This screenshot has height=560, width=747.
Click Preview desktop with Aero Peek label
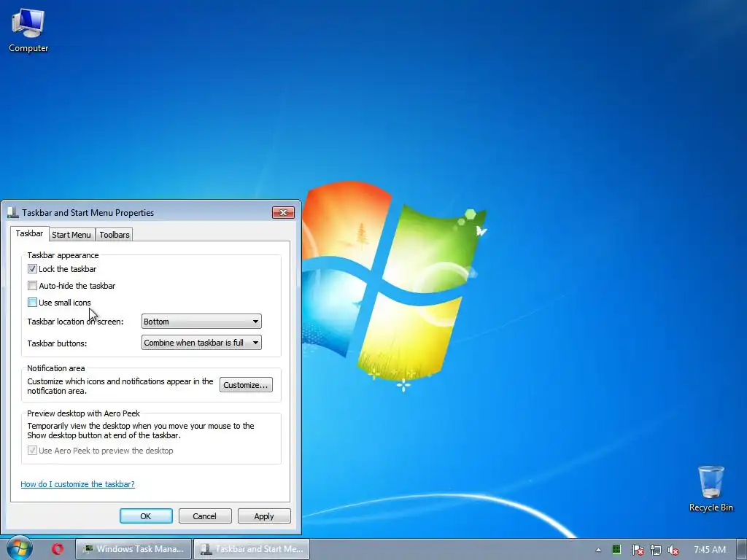click(x=83, y=413)
